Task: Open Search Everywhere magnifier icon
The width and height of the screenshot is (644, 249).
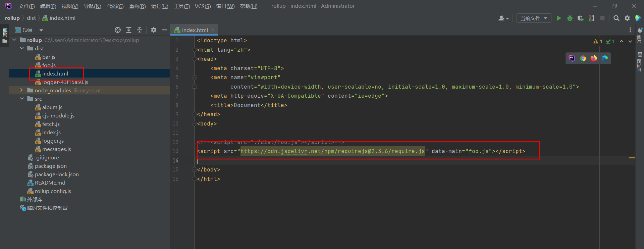Action: [x=616, y=18]
